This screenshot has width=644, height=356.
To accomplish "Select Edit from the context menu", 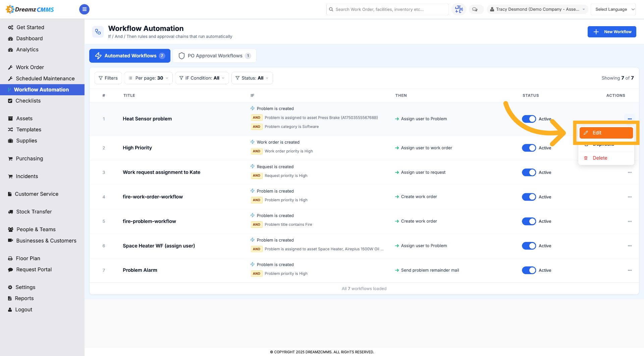I will pos(606,133).
